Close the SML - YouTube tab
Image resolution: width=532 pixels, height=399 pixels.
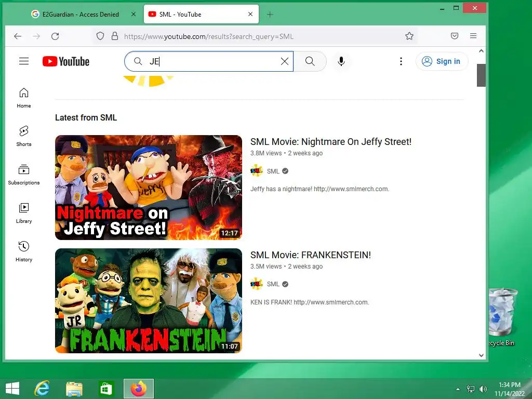(x=250, y=14)
